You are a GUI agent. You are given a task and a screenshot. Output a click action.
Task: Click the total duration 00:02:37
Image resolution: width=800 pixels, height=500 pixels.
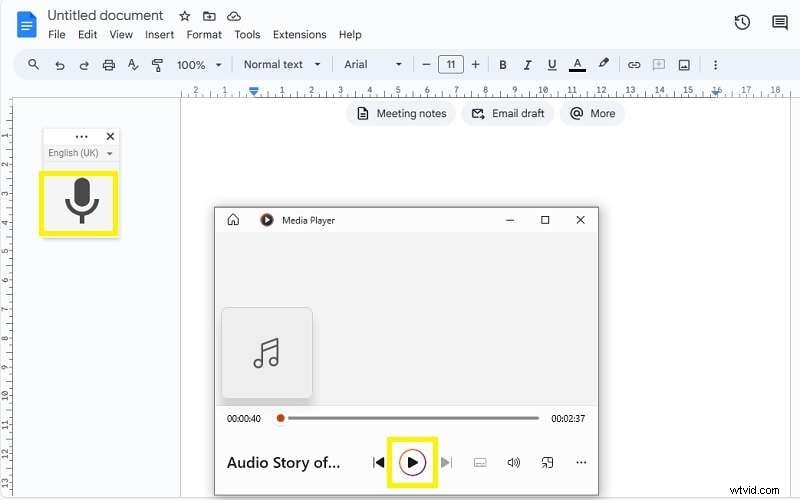(x=568, y=419)
